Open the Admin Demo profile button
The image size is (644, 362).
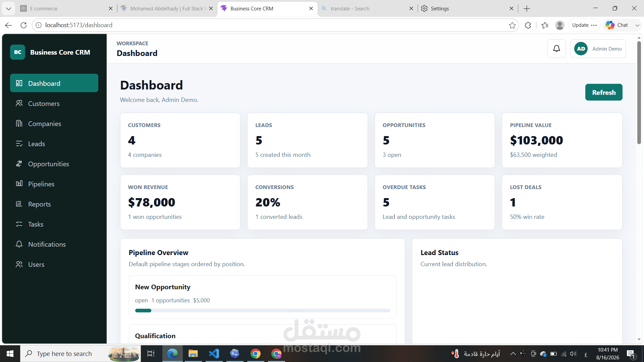pos(598,49)
